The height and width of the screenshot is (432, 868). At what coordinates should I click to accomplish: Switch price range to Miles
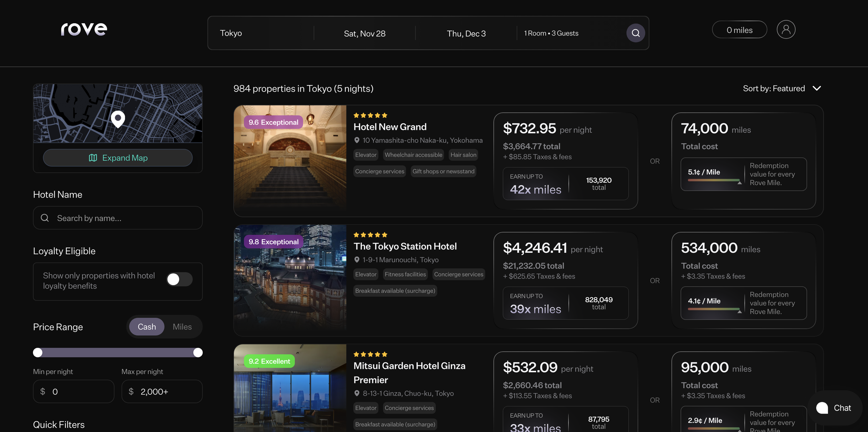tap(182, 327)
